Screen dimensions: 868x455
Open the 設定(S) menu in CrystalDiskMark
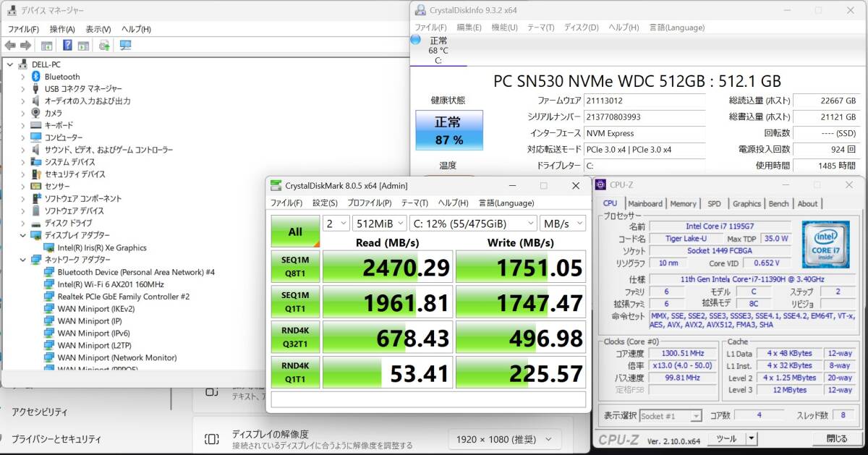pos(325,203)
